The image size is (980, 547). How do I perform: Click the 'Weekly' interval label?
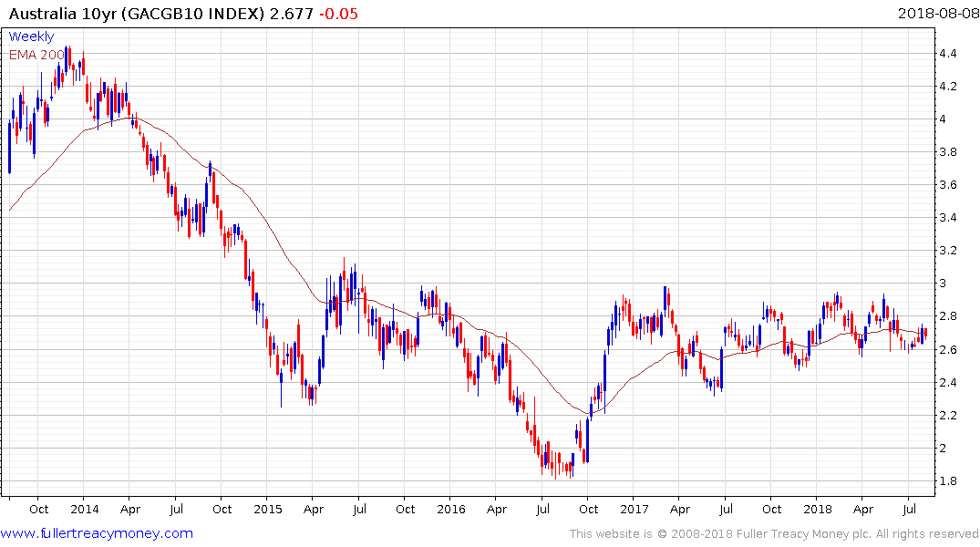(31, 36)
